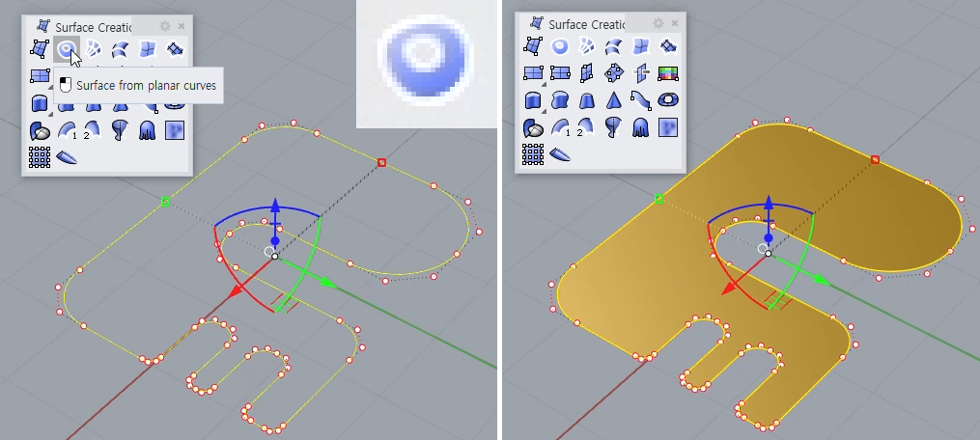Choose Surface from corner points in wireframe view's panel

coord(40,48)
